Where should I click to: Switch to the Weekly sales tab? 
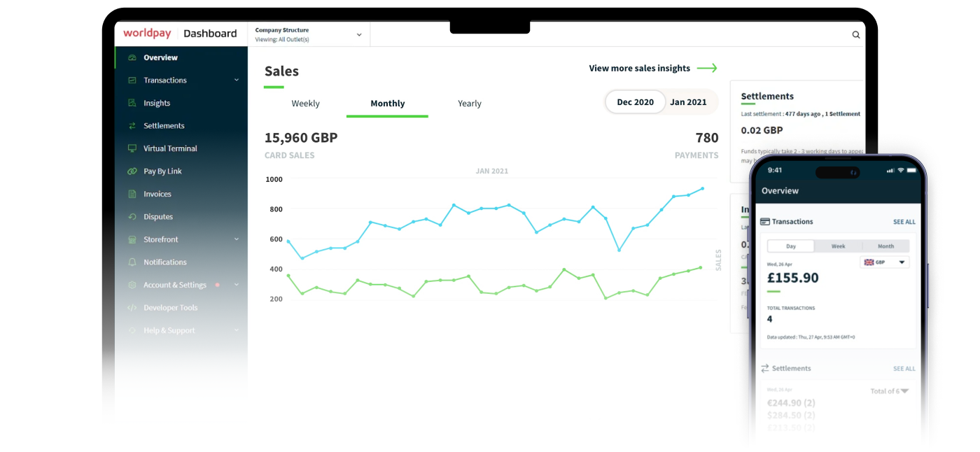305,104
